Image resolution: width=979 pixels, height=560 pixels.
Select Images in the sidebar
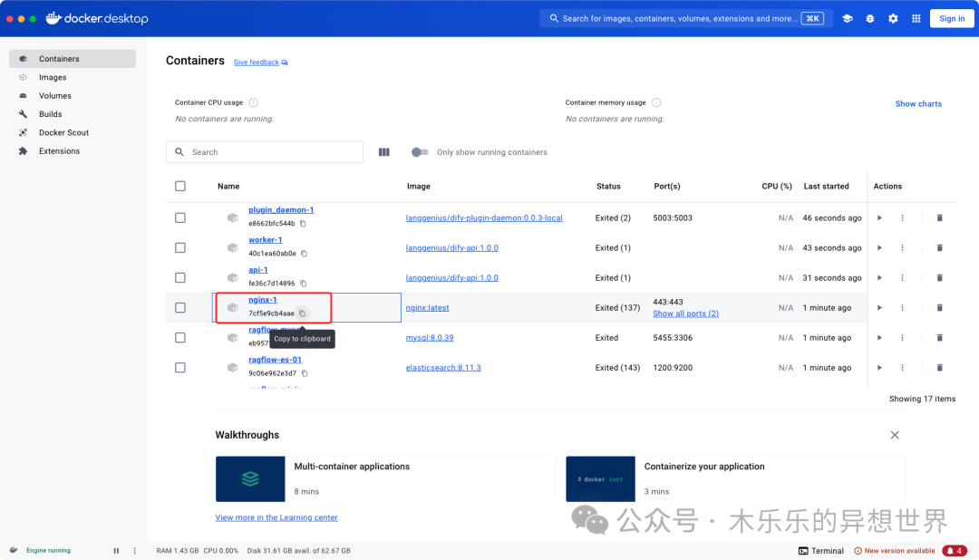pyautogui.click(x=73, y=77)
